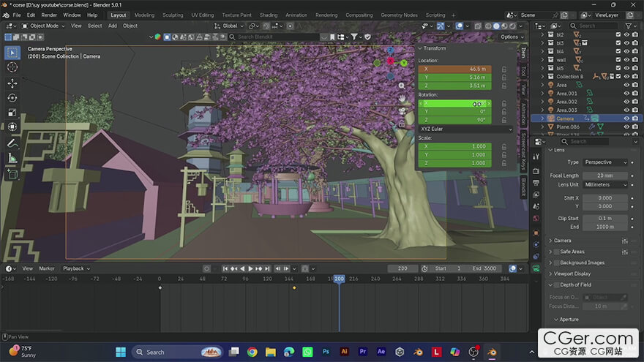Select the Cursor tool in viewport toolbar

pyautogui.click(x=12, y=67)
